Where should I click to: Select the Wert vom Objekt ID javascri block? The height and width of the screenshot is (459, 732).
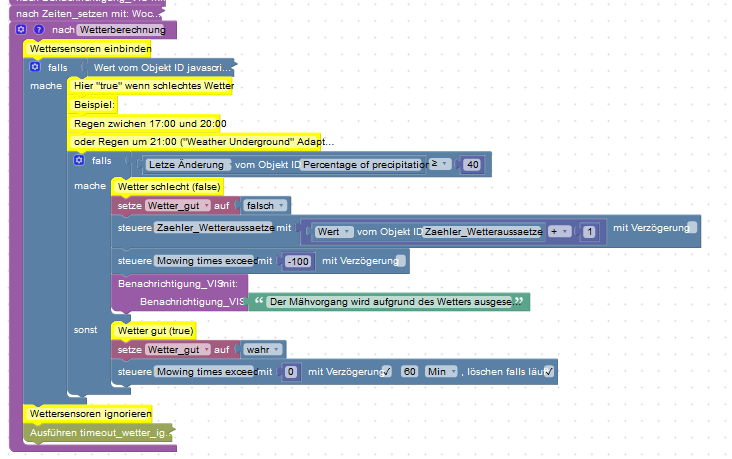click(159, 68)
